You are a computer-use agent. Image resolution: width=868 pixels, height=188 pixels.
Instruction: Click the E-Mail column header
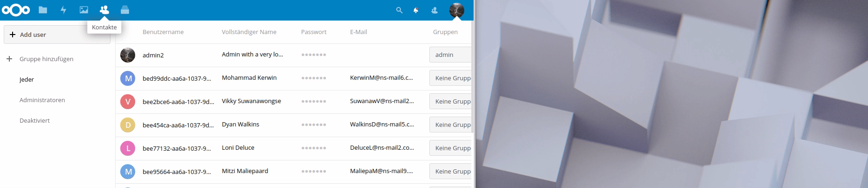click(358, 32)
